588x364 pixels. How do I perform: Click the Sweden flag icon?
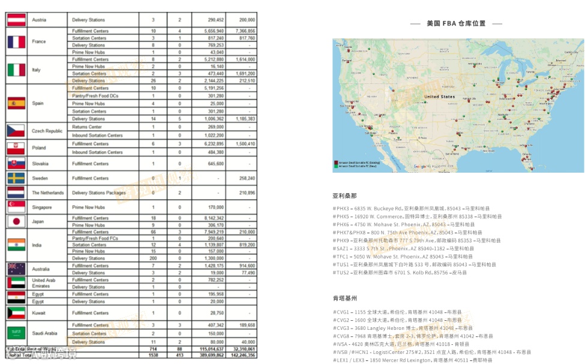pos(16,178)
